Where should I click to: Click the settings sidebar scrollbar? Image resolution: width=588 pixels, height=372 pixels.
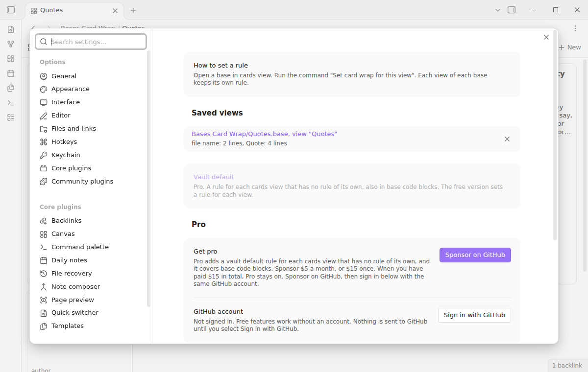149,179
